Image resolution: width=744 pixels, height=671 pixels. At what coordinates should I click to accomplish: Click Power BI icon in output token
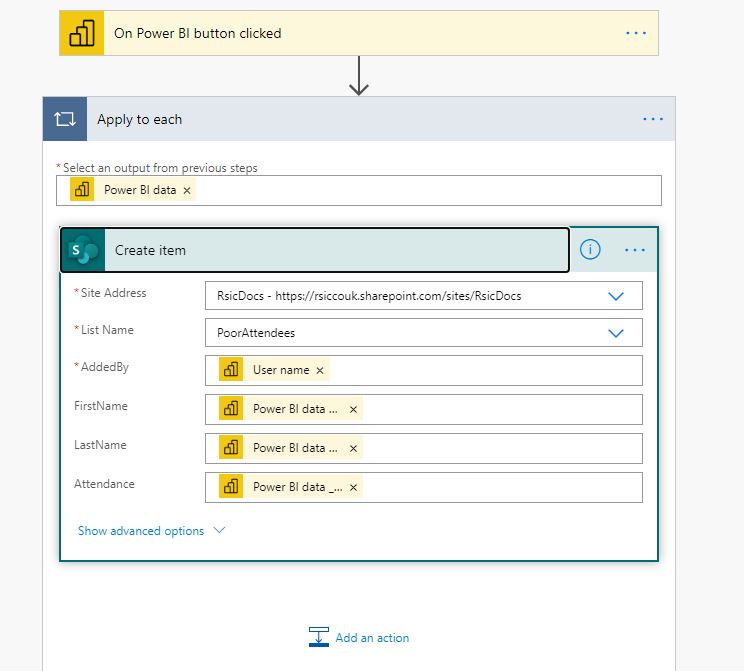pos(82,189)
